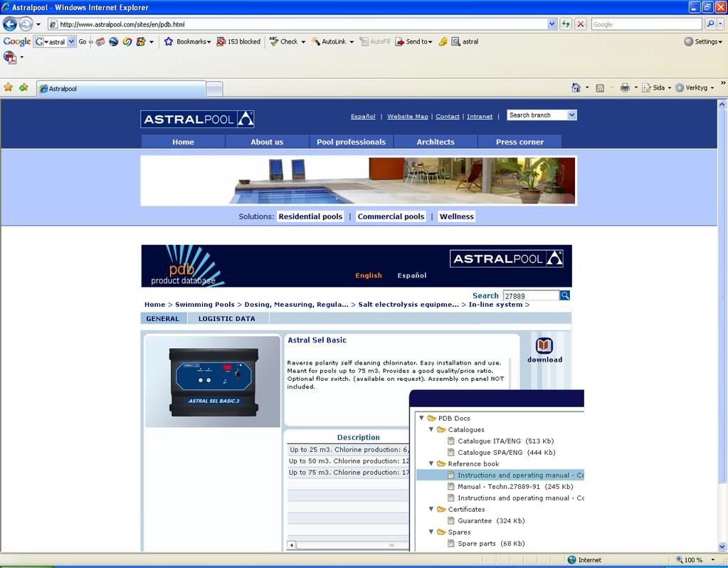Click the RSS feeds icon

click(x=600, y=88)
